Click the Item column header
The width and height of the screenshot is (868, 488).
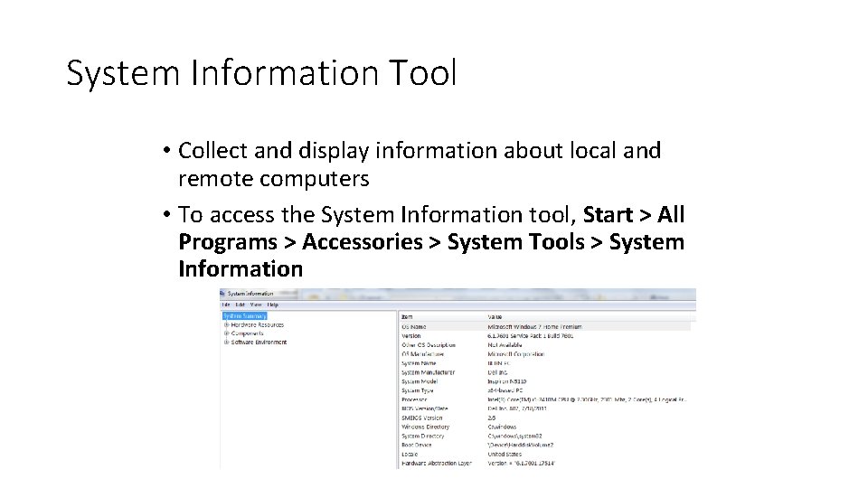coord(407,317)
